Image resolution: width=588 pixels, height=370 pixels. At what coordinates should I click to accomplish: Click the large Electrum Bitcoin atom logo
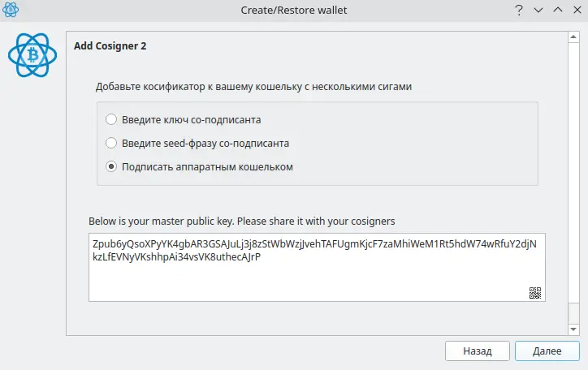tap(32, 55)
